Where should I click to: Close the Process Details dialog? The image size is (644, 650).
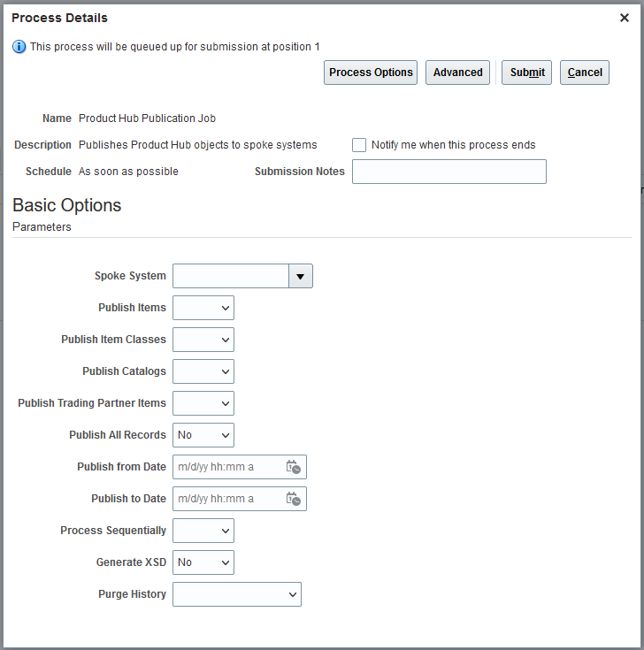[624, 18]
